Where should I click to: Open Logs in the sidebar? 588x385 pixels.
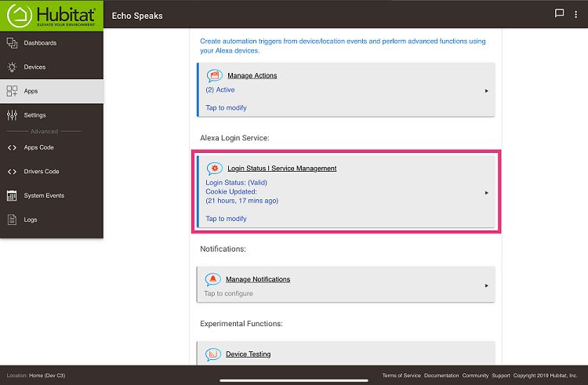point(52,220)
